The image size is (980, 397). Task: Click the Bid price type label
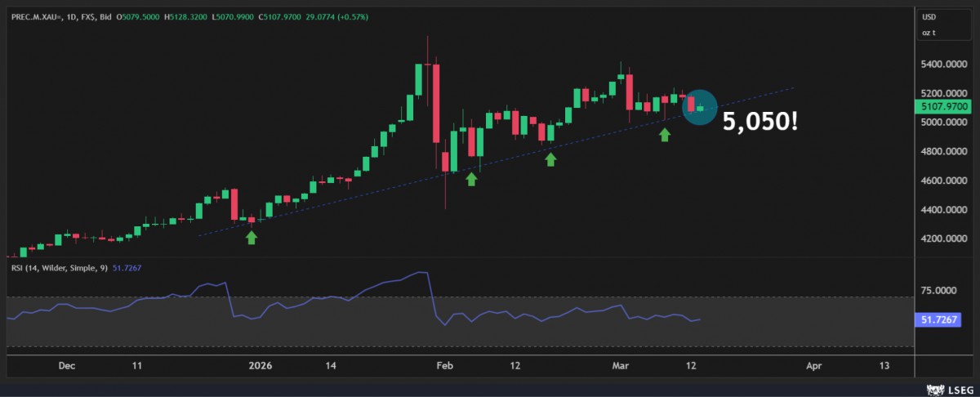pyautogui.click(x=104, y=16)
